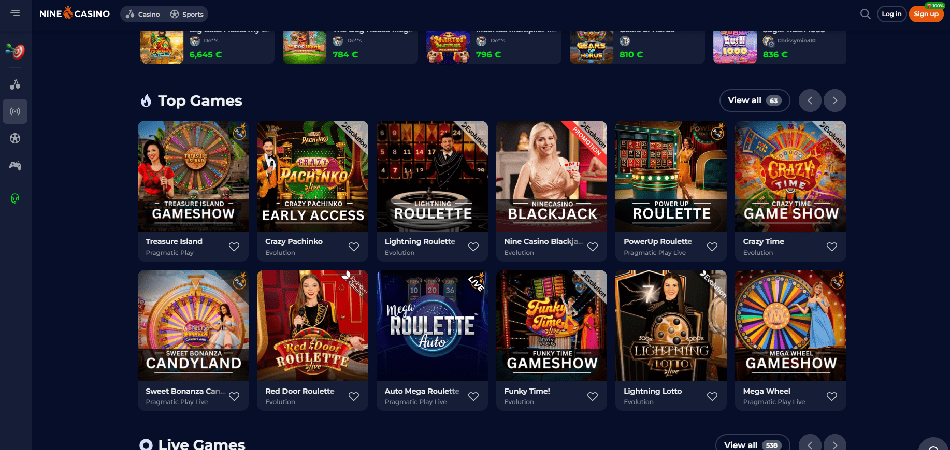Toggle favorite heart on Crazy Time
Viewport: 950px width, 450px height.
click(x=831, y=247)
